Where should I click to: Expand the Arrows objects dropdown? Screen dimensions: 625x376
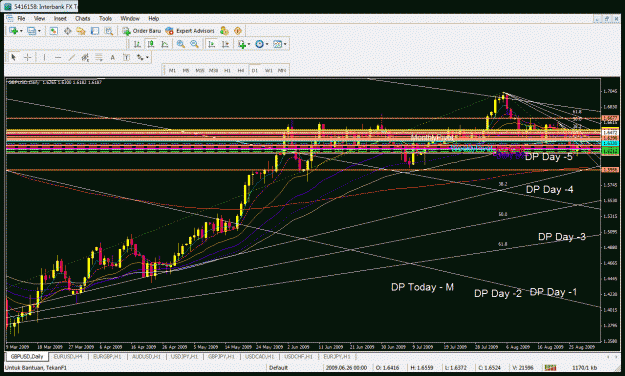click(147, 57)
